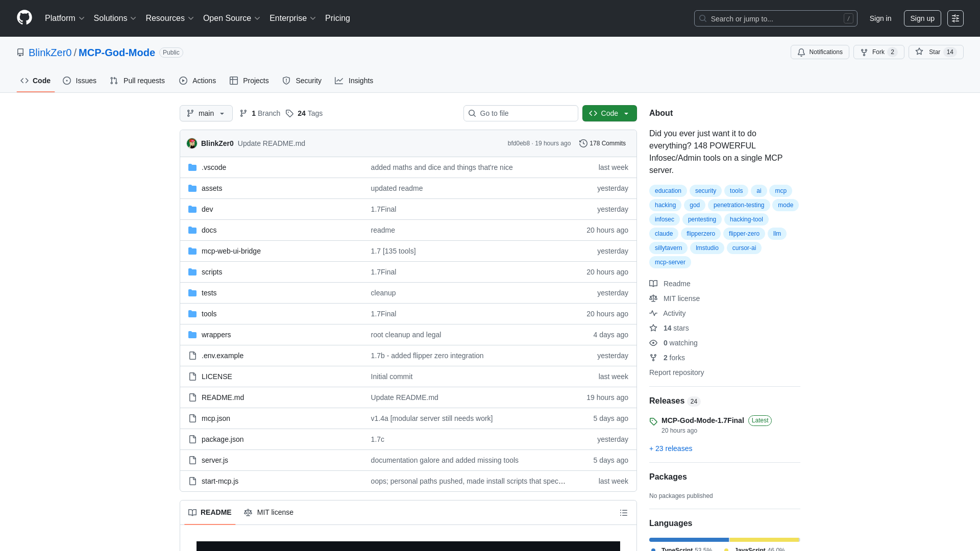980x551 pixels.
Task: Open the Projects tab
Action: pos(249,81)
